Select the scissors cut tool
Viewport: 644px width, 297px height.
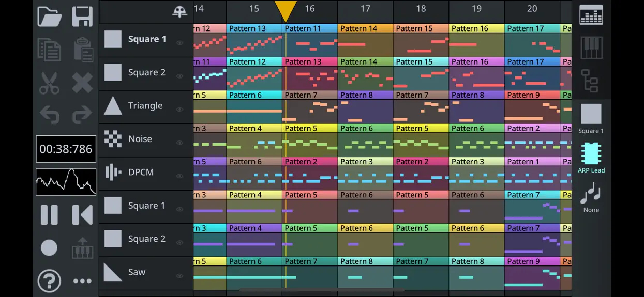49,83
